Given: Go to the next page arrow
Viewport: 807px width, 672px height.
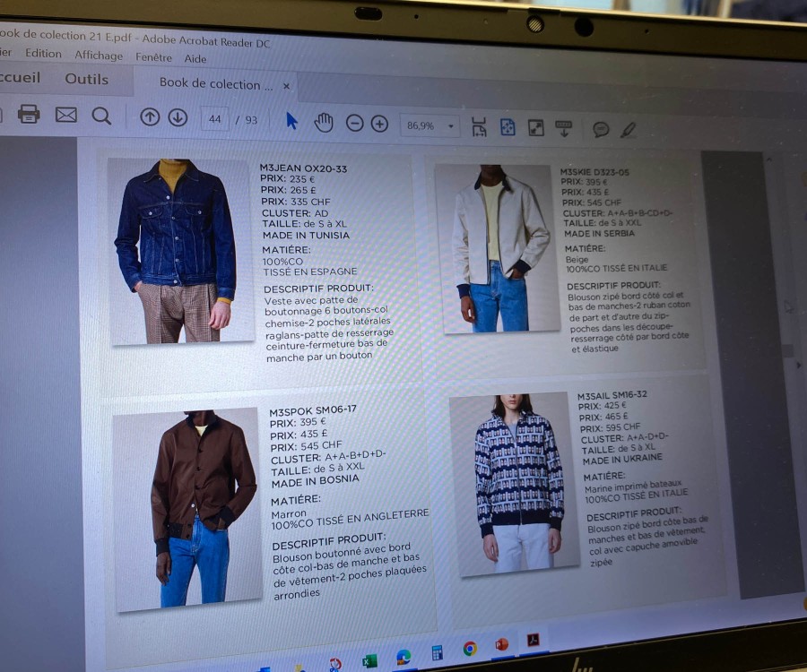Looking at the screenshot, I should [179, 117].
